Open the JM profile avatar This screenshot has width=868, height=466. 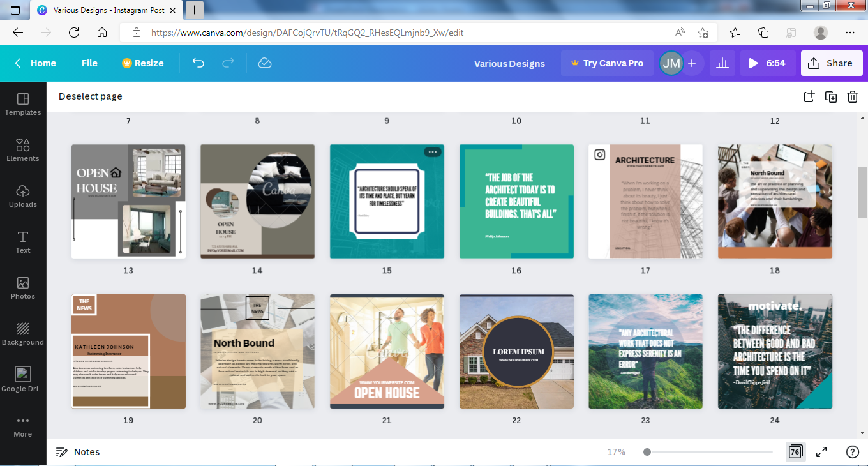click(x=671, y=63)
